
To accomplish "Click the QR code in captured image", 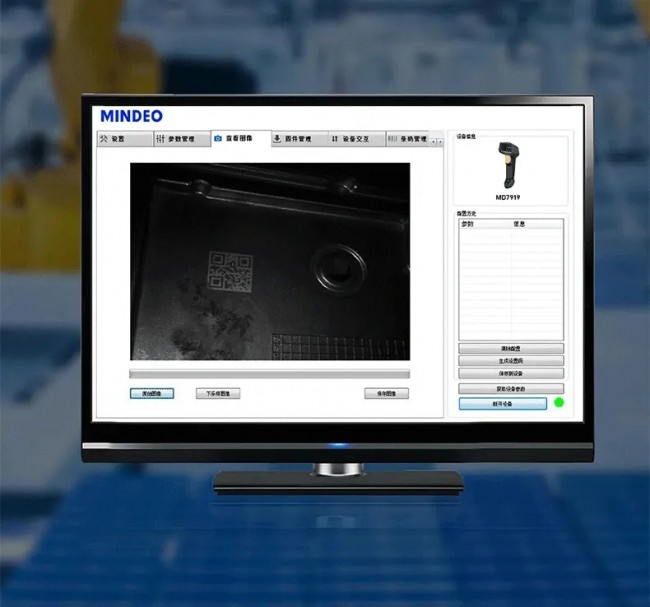I will pyautogui.click(x=230, y=272).
